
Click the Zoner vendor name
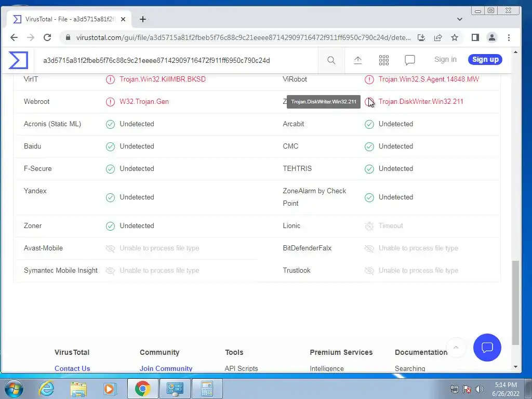(x=33, y=225)
